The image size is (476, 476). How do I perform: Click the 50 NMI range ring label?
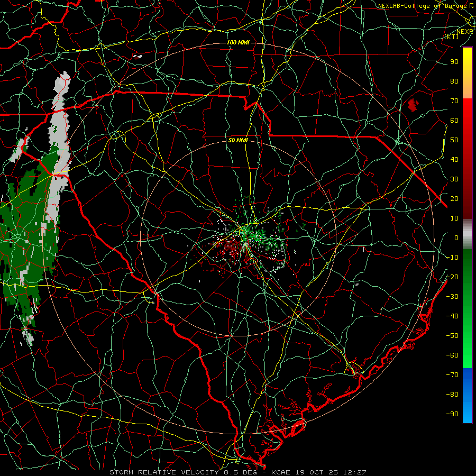click(238, 140)
